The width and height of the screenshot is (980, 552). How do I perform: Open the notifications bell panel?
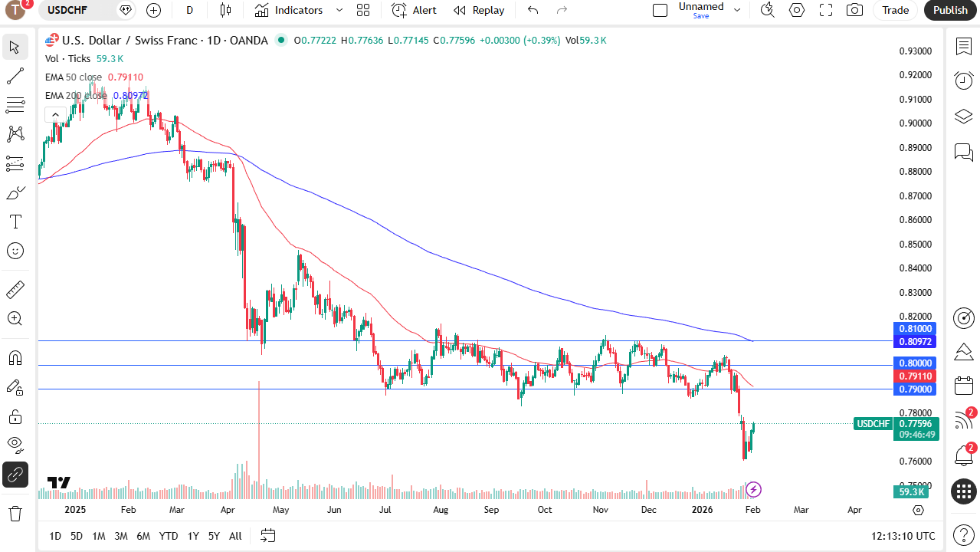pyautogui.click(x=964, y=455)
